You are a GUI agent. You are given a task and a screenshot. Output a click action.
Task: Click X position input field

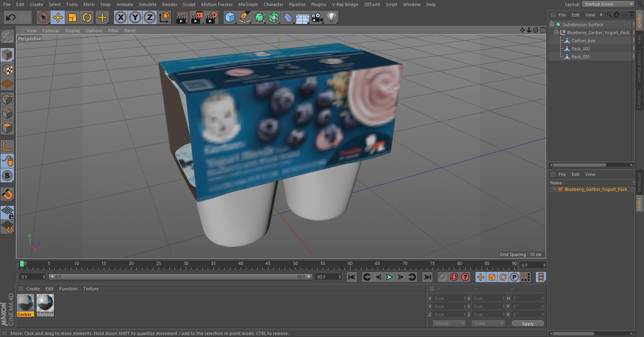449,298
